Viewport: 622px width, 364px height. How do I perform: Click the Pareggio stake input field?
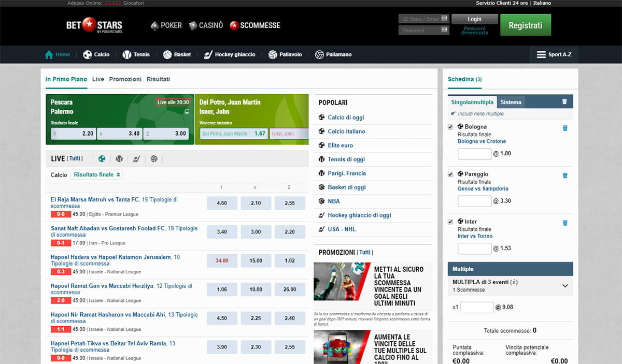(475, 201)
